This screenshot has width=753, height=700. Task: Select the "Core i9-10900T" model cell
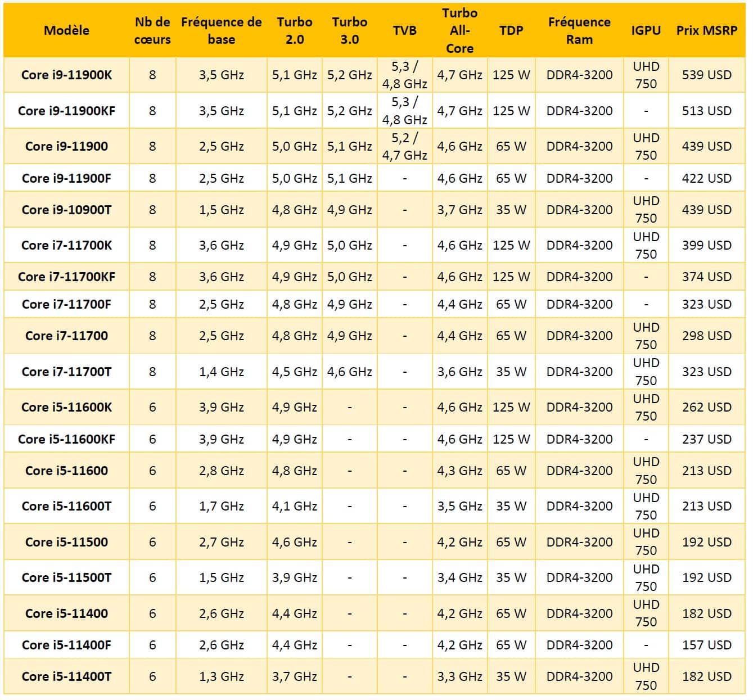(x=66, y=210)
